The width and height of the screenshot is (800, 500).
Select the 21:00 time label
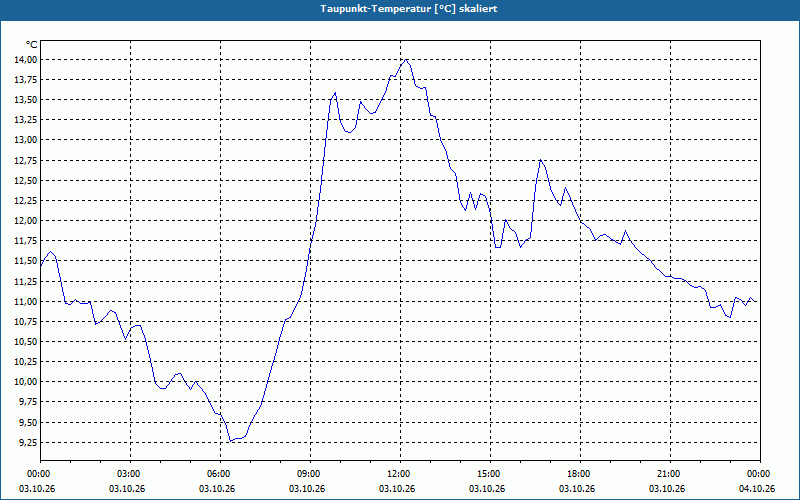tap(667, 474)
